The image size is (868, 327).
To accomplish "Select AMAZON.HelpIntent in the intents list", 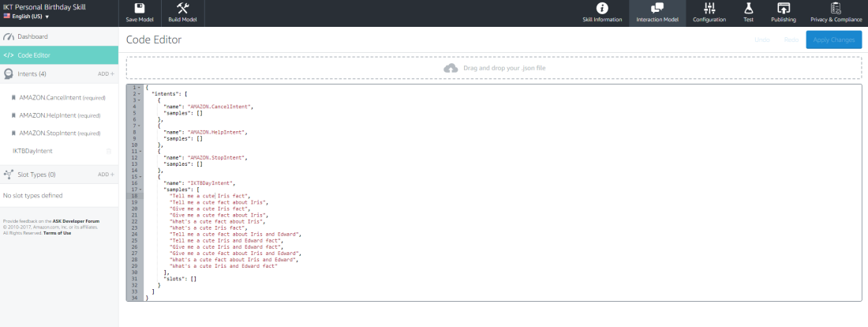I will click(59, 115).
